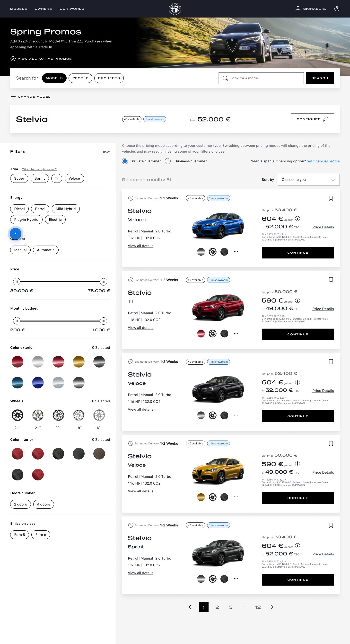Toggle the Veloce trim filter
The height and width of the screenshot is (644, 350).
pyautogui.click(x=74, y=178)
